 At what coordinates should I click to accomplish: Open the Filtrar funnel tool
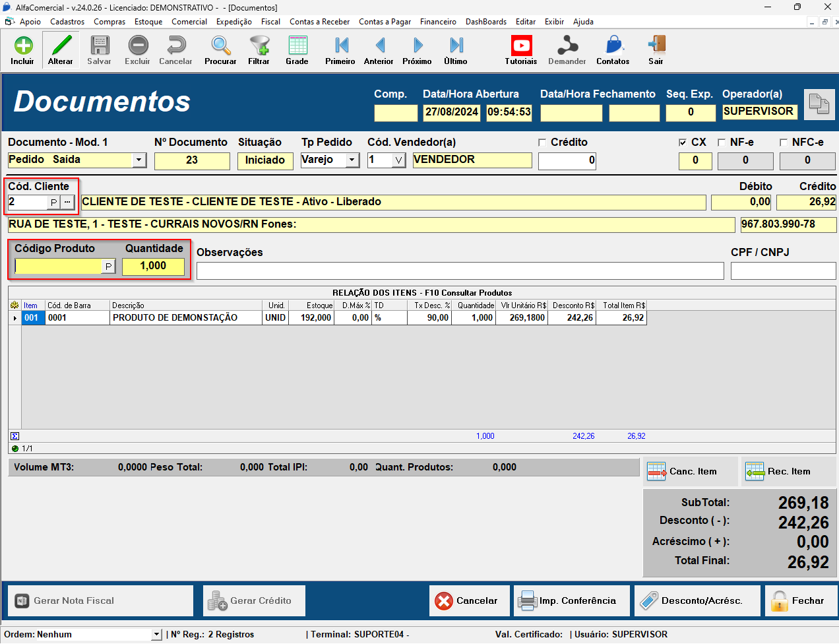[259, 46]
